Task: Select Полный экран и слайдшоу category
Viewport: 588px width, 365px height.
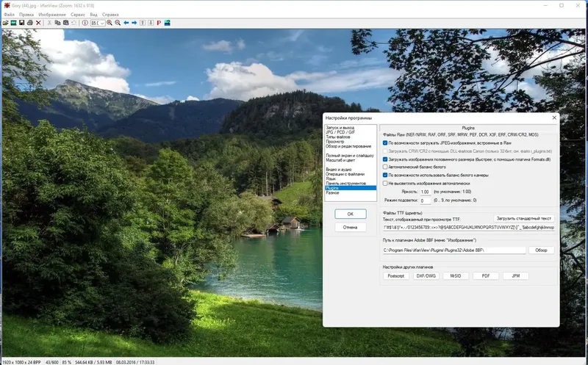Action: click(x=351, y=156)
